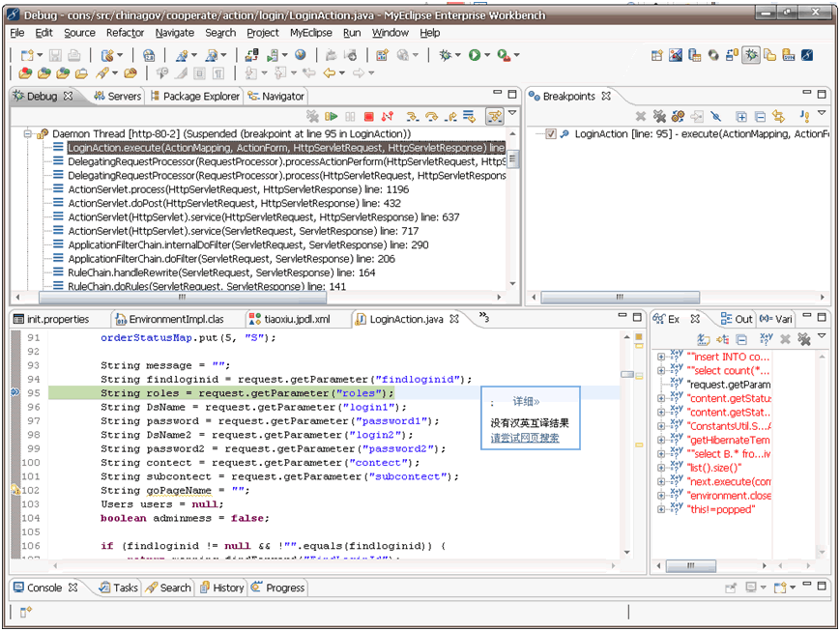Click the Step Return icon
This screenshot has height=631, width=840.
coord(449,117)
